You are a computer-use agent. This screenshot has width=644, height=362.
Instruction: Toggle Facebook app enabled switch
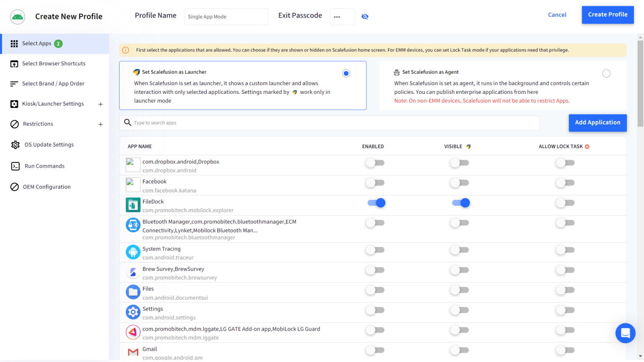click(375, 183)
